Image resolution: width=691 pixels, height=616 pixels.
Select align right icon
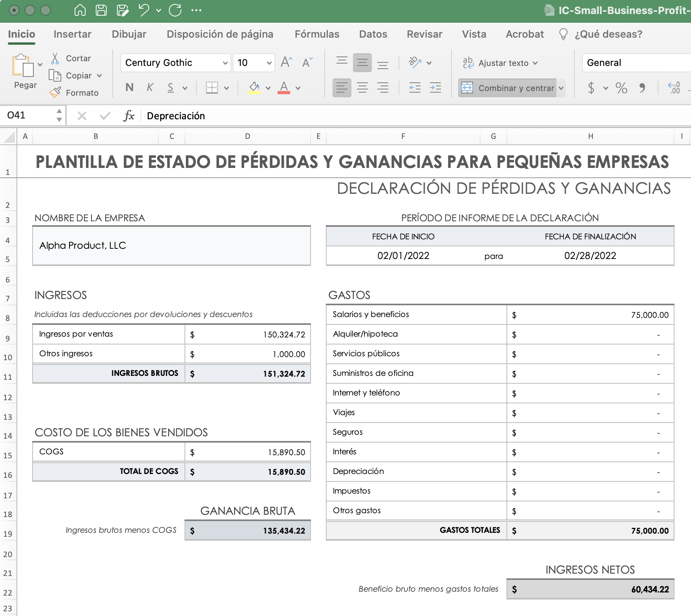click(383, 87)
